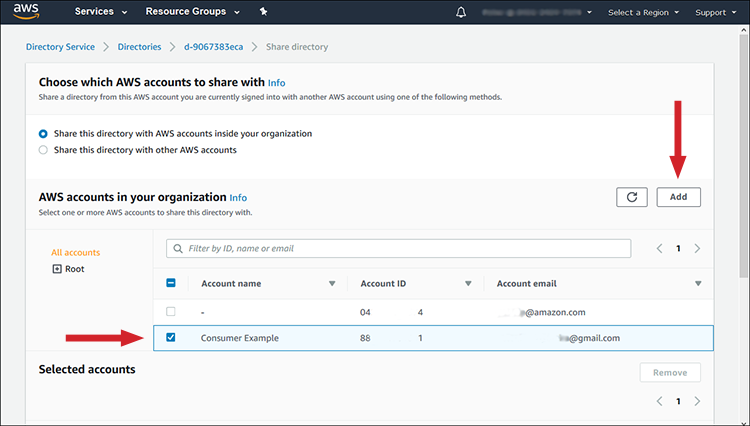
Task: Refresh the organization accounts list
Action: point(632,197)
